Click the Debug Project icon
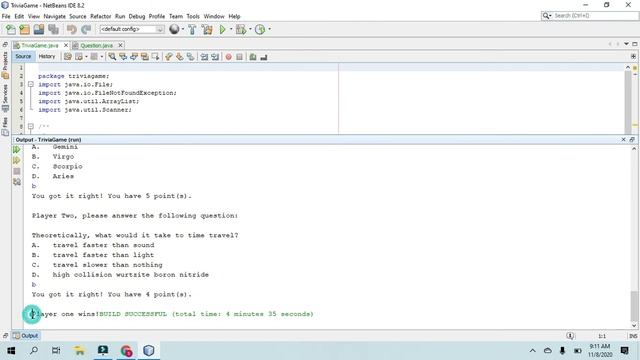This screenshot has width=640, height=360. 241,29
